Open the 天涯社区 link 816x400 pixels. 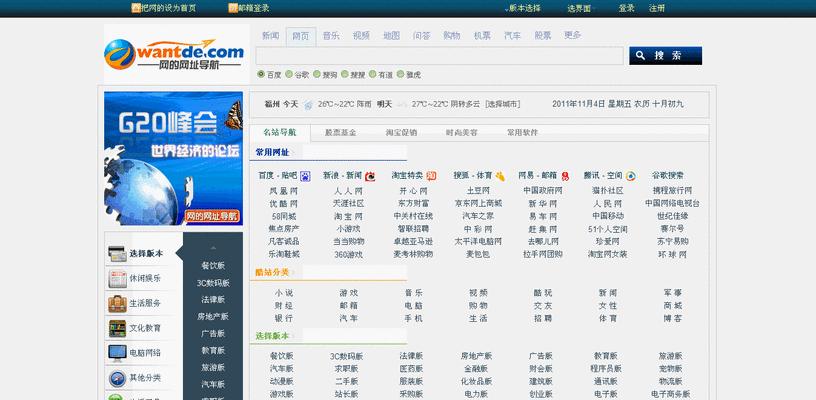click(349, 203)
